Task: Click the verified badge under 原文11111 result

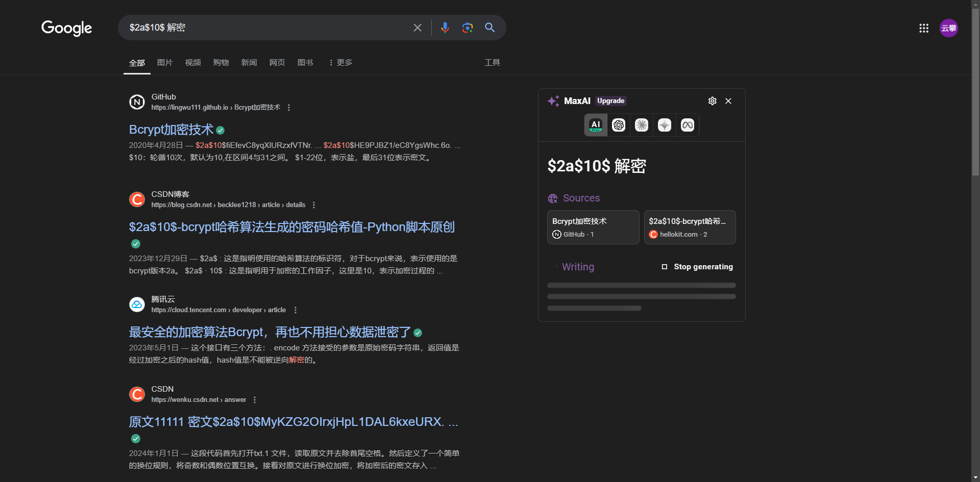Action: tap(136, 439)
